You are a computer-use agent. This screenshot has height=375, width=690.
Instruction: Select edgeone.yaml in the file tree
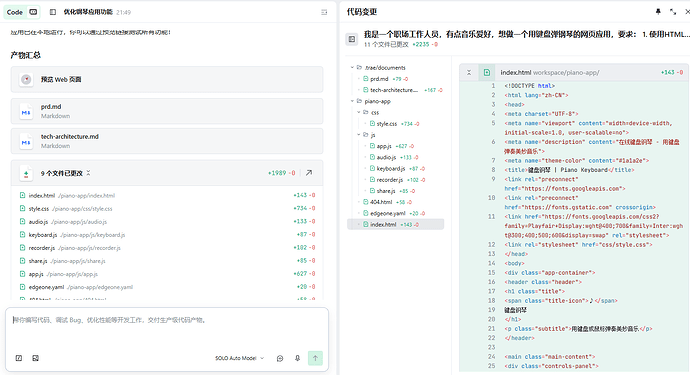[396, 213]
